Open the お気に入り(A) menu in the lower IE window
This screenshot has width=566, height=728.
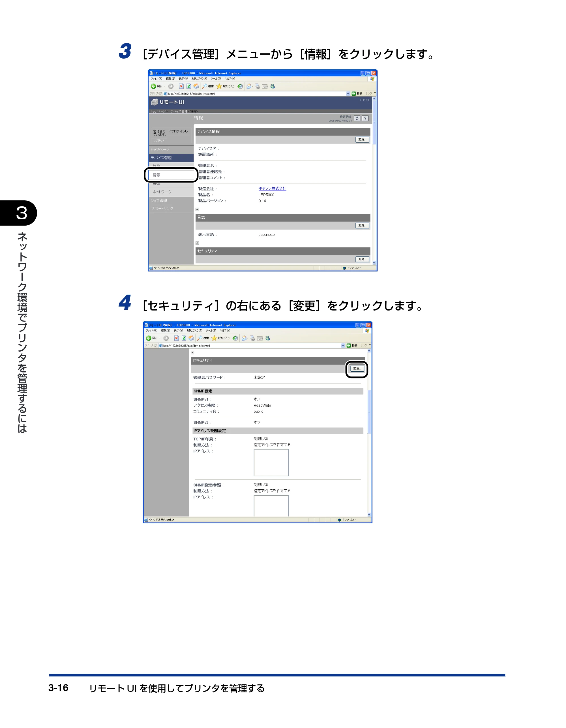pyautogui.click(x=194, y=331)
